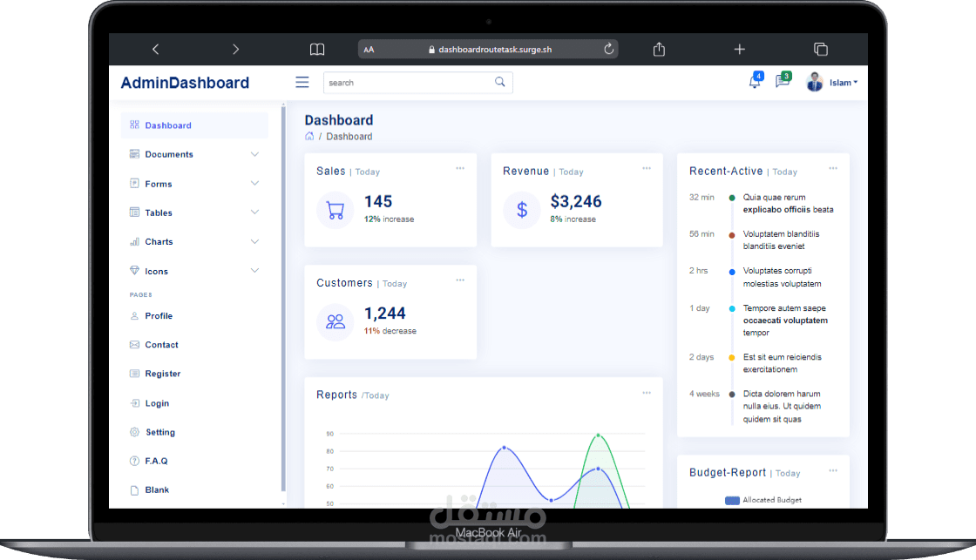976x560 pixels.
Task: Open a new tab with the plus icon
Action: coord(740,49)
